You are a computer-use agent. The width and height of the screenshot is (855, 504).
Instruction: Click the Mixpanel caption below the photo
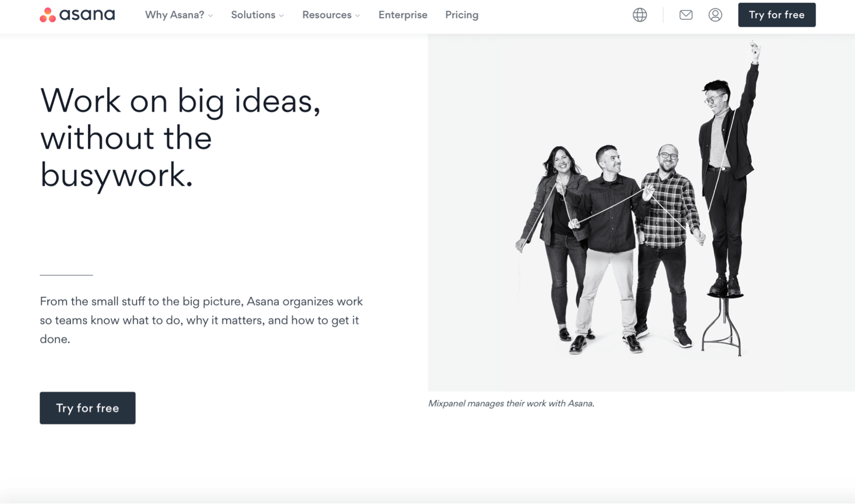tap(511, 404)
